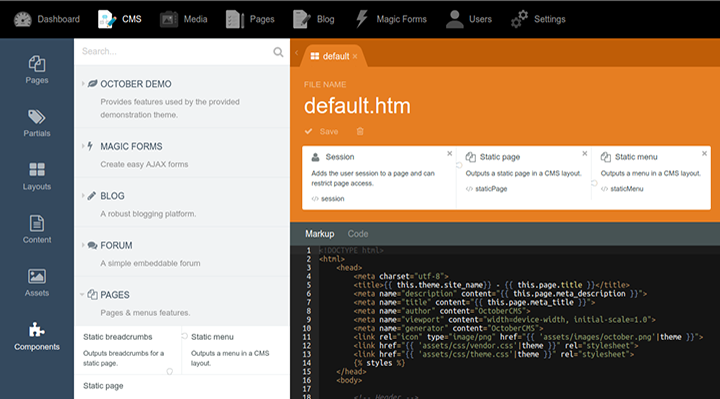Viewport: 720px width, 399px height.
Task: Collapse the PAGES component group
Action: click(82, 295)
